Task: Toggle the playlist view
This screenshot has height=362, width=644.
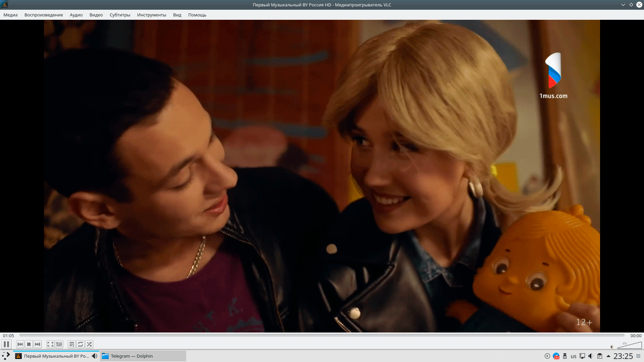Action: [x=72, y=344]
